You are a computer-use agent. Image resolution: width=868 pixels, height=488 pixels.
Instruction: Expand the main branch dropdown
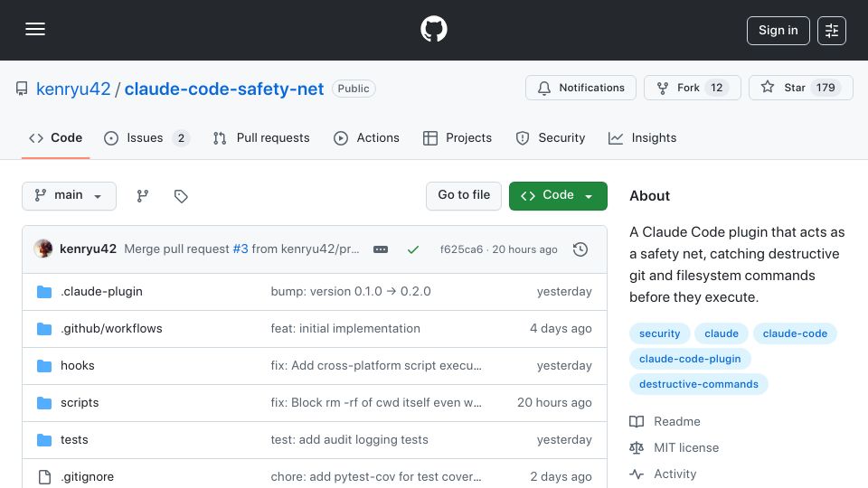(70, 196)
